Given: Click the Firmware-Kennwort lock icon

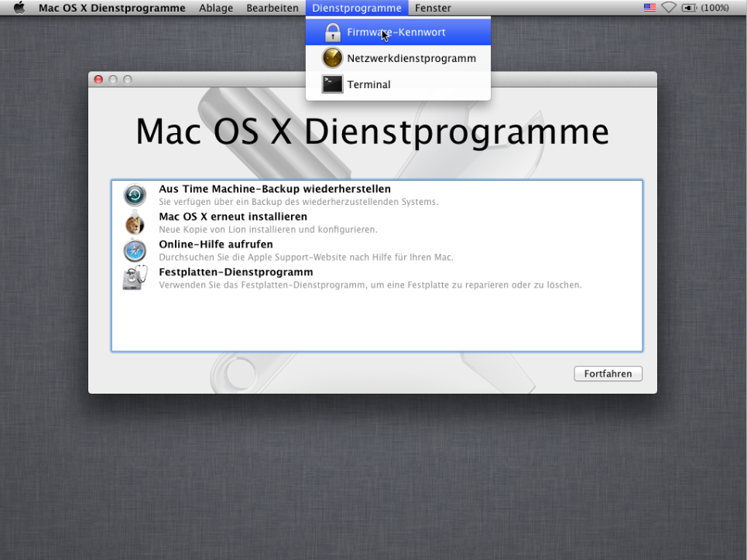Looking at the screenshot, I should 333,32.
